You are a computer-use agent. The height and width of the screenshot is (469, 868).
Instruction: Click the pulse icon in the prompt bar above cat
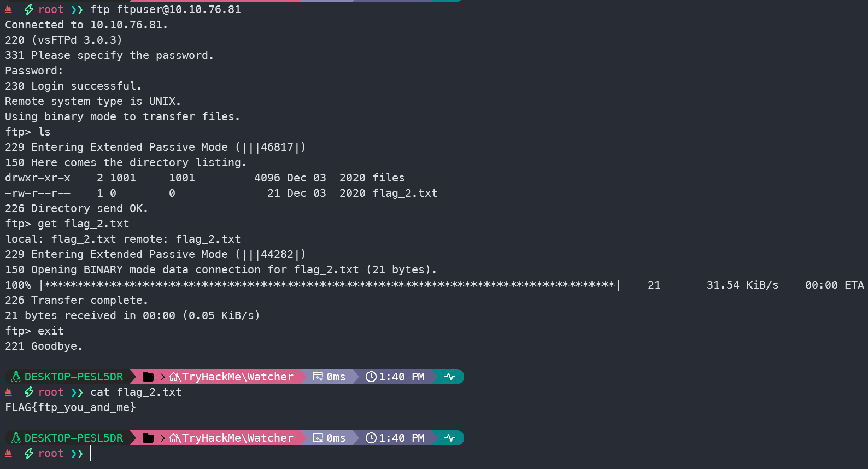coord(450,377)
